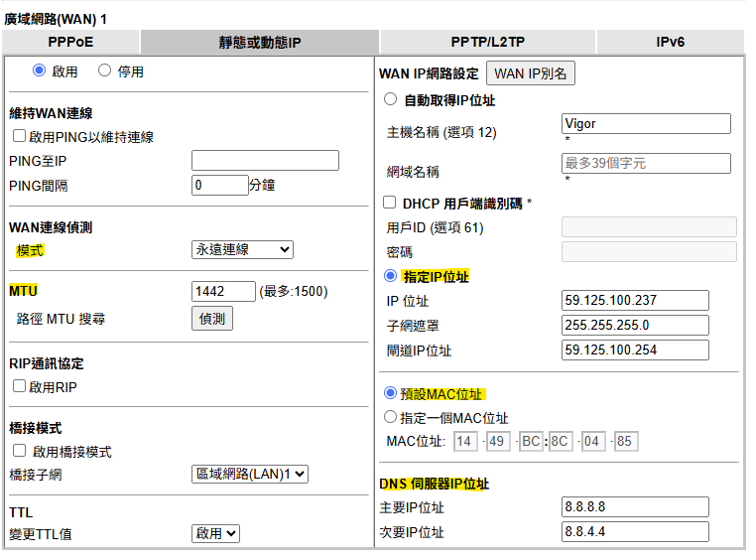Click the MTU value field
Image resolution: width=756 pixels, height=560 pixels.
click(222, 291)
